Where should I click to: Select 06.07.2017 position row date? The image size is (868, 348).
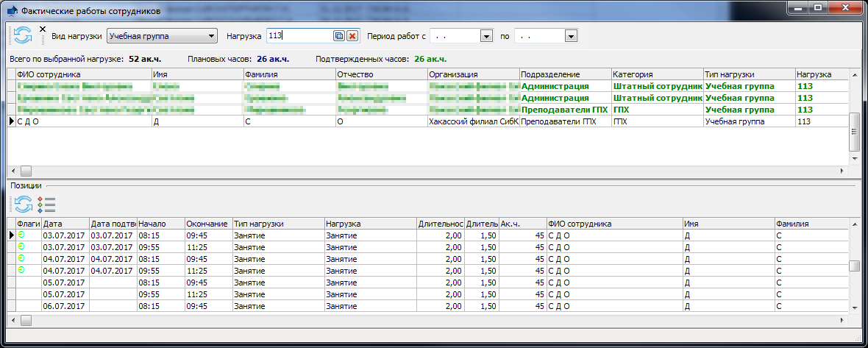(65, 306)
